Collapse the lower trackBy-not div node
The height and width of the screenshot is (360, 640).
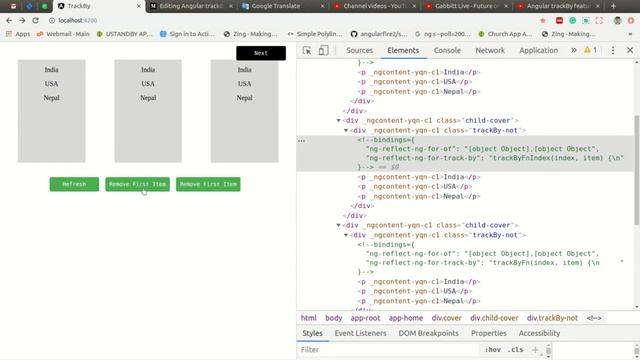(x=346, y=235)
